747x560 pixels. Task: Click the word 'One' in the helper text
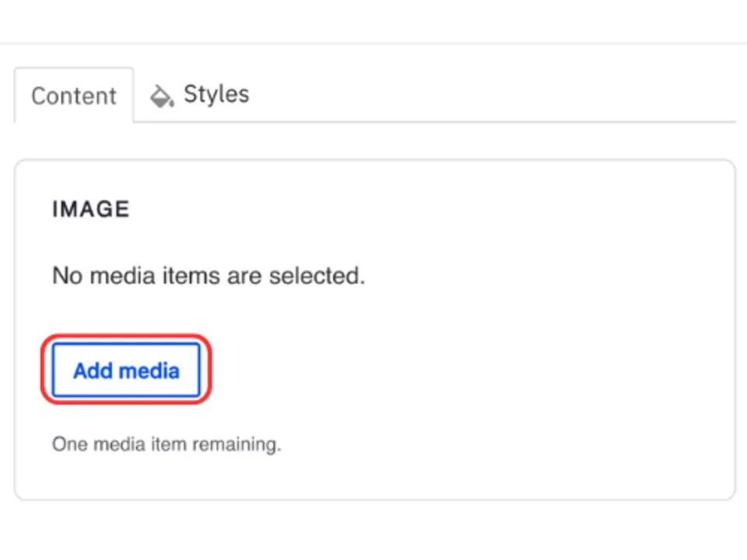click(x=69, y=445)
